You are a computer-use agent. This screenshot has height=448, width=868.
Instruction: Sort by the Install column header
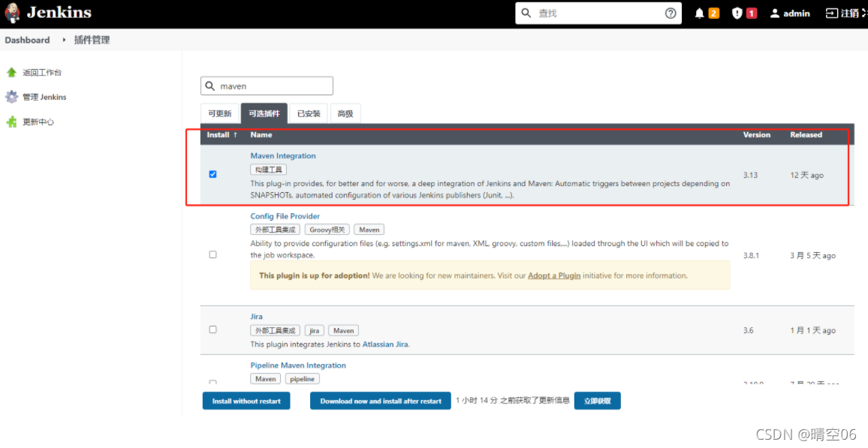pyautogui.click(x=222, y=134)
